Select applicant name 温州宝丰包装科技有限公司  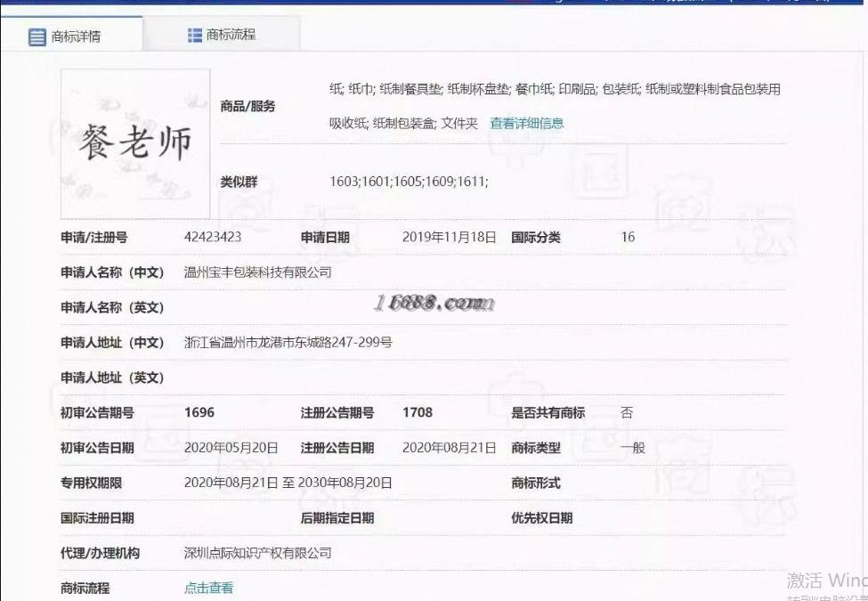click(258, 272)
